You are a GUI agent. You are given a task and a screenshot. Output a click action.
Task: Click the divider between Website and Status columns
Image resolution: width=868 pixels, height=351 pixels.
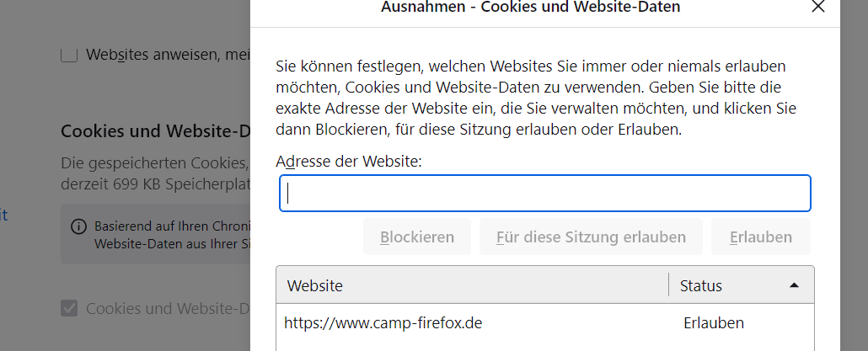click(x=669, y=285)
